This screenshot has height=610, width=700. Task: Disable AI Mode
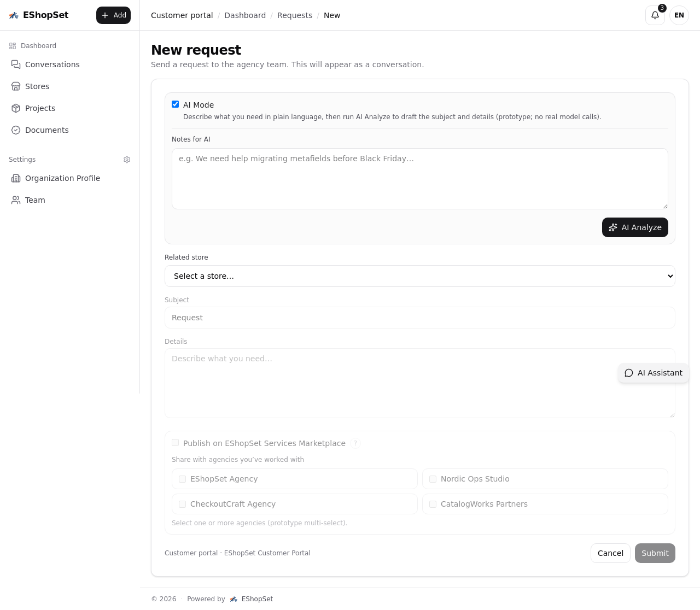click(175, 104)
